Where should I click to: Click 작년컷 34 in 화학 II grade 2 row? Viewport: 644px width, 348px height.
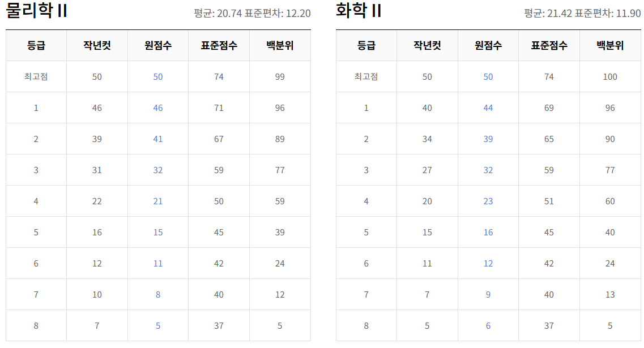pyautogui.click(x=427, y=139)
